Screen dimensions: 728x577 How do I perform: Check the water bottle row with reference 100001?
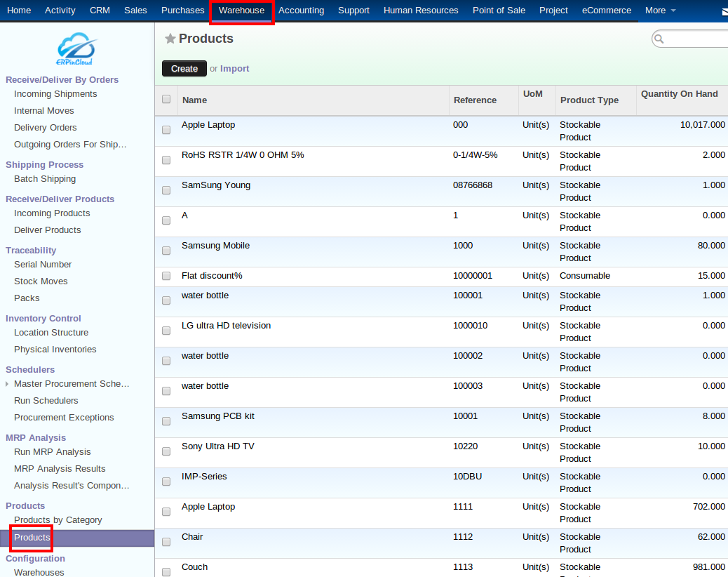(166, 300)
